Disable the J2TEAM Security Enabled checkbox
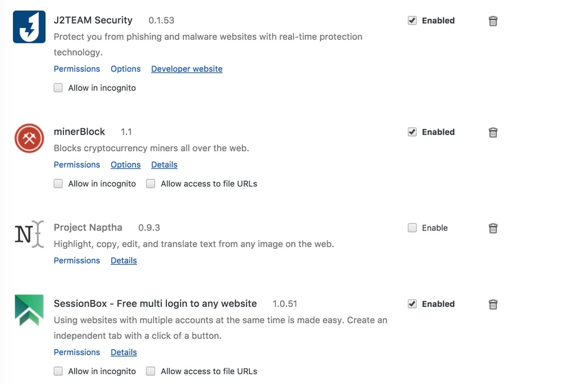This screenshot has height=384, width=588. (x=412, y=21)
